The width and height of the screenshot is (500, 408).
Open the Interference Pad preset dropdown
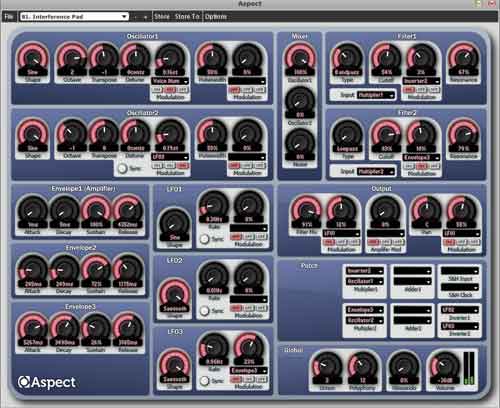point(74,17)
